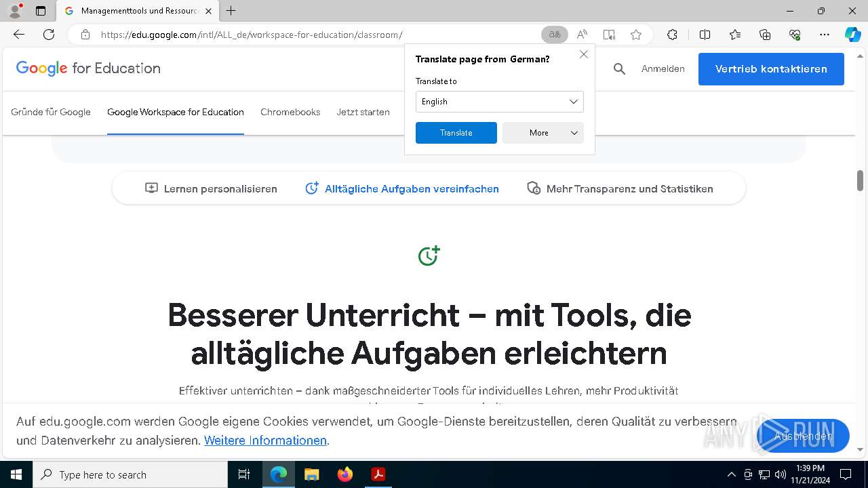Viewport: 868px width, 488px height.
Task: Add page to favorites star icon
Action: point(636,35)
